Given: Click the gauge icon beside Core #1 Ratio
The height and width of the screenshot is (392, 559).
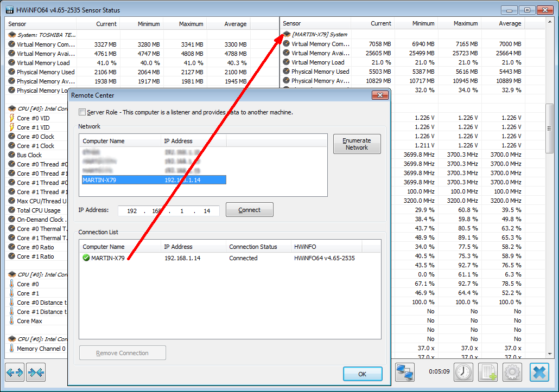Looking at the screenshot, I should [12, 256].
